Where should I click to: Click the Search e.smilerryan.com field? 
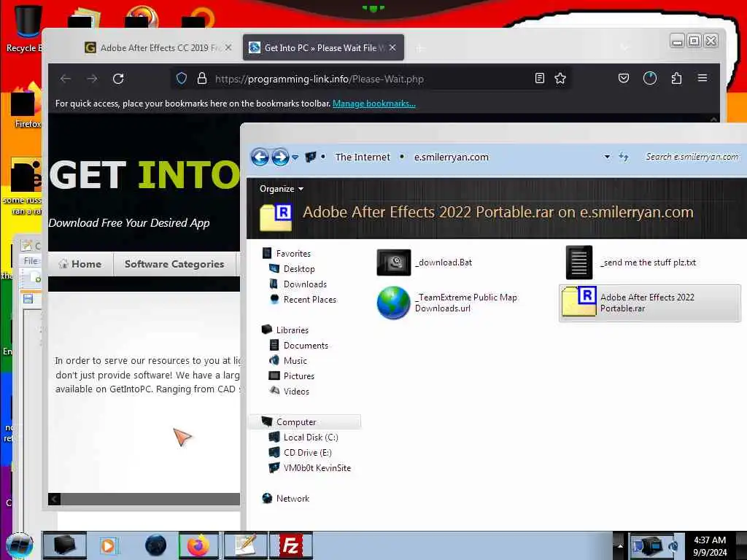tap(692, 157)
